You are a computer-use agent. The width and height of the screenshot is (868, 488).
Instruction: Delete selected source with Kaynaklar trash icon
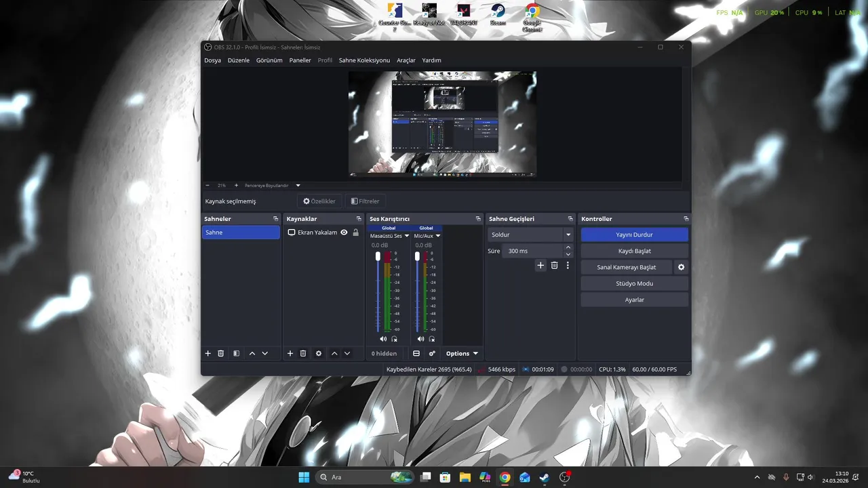pos(303,354)
